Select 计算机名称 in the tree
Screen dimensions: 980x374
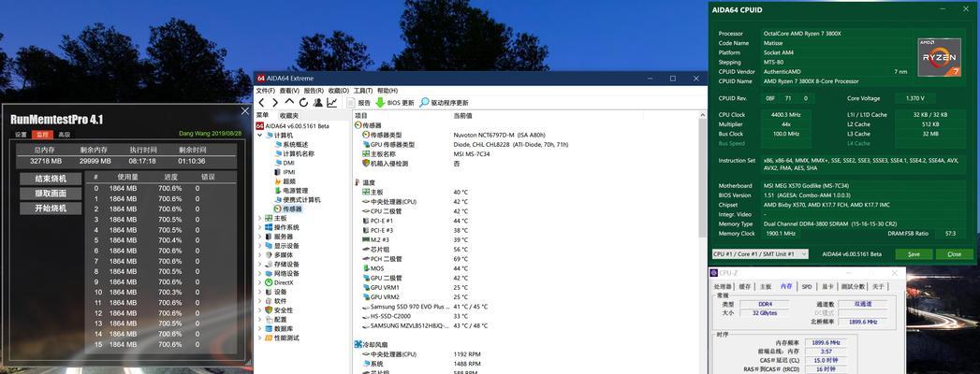[294, 153]
